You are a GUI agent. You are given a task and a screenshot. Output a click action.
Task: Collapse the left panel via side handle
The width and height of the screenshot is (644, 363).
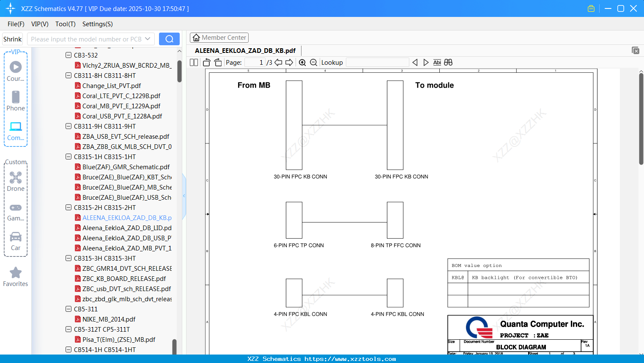(x=184, y=196)
